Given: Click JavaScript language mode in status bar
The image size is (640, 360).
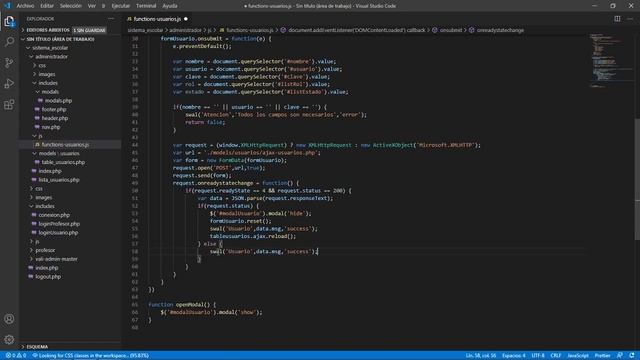Looking at the screenshot, I should [578, 356].
